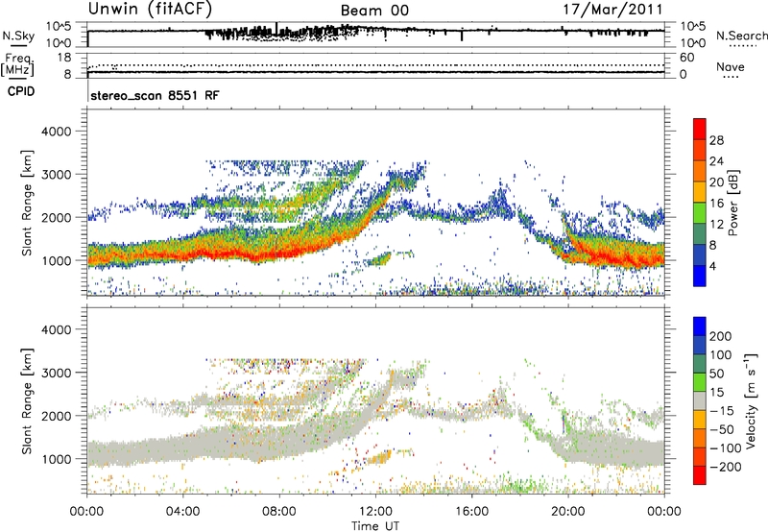Click the red segment of the Power color bar
Screen dimensions: 768x532
point(700,129)
